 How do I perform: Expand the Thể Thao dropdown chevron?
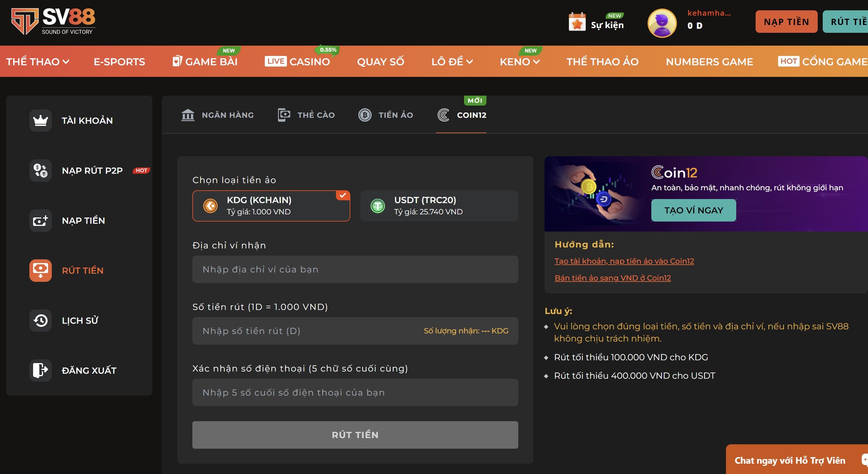(x=66, y=62)
